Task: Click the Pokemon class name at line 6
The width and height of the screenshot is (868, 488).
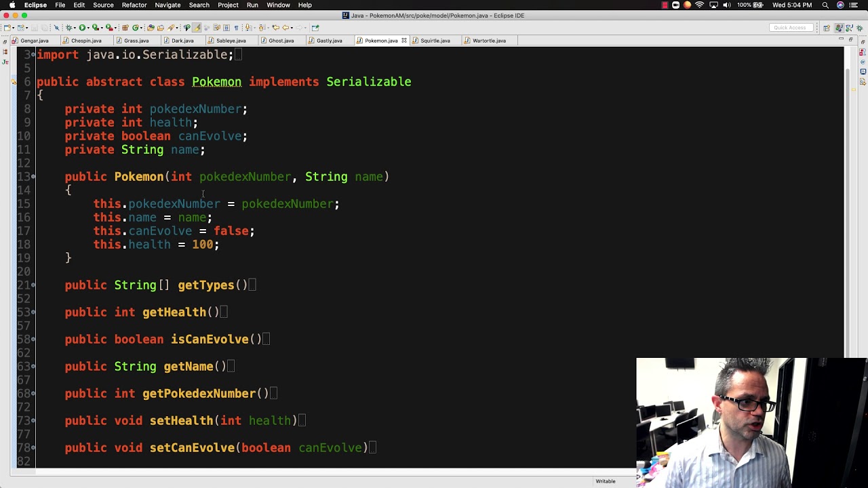Action: click(x=216, y=82)
